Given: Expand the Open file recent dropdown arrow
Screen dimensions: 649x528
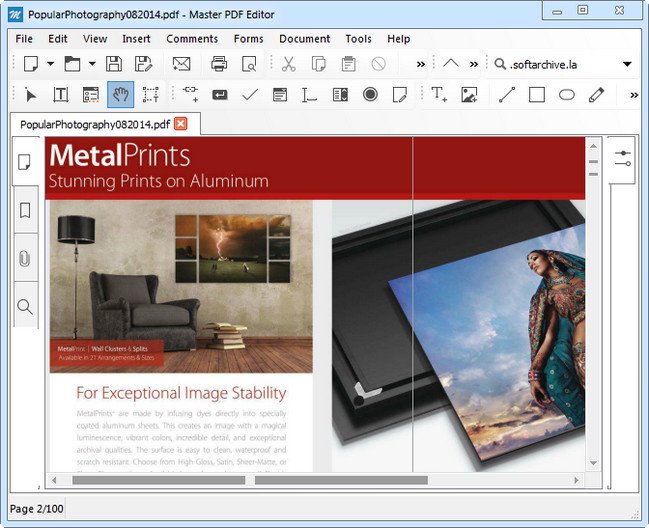Looking at the screenshot, I should [x=92, y=64].
